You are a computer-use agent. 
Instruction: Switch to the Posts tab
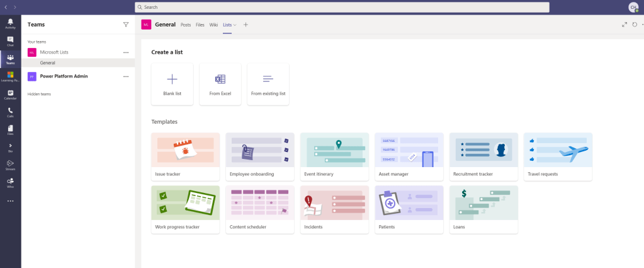point(186,25)
